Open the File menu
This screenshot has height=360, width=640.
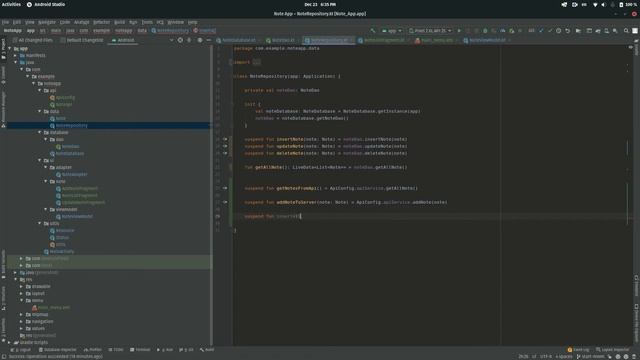coord(5,22)
